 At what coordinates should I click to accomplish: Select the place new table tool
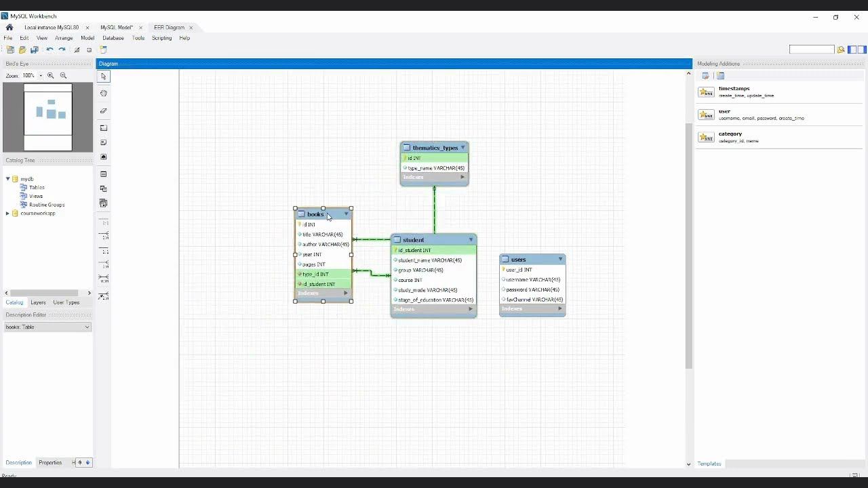tap(104, 174)
